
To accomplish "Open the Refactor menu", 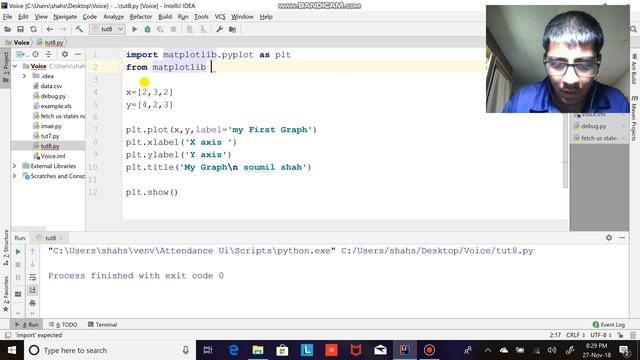I will pos(141,17).
